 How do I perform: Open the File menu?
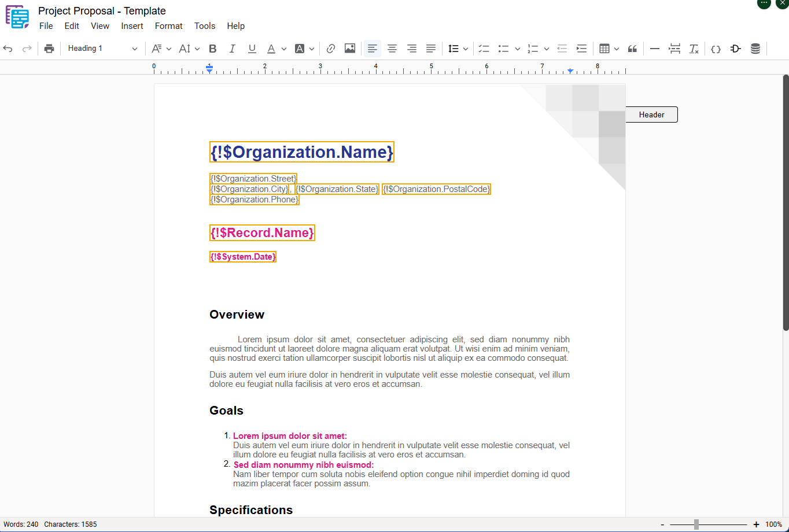coord(46,26)
